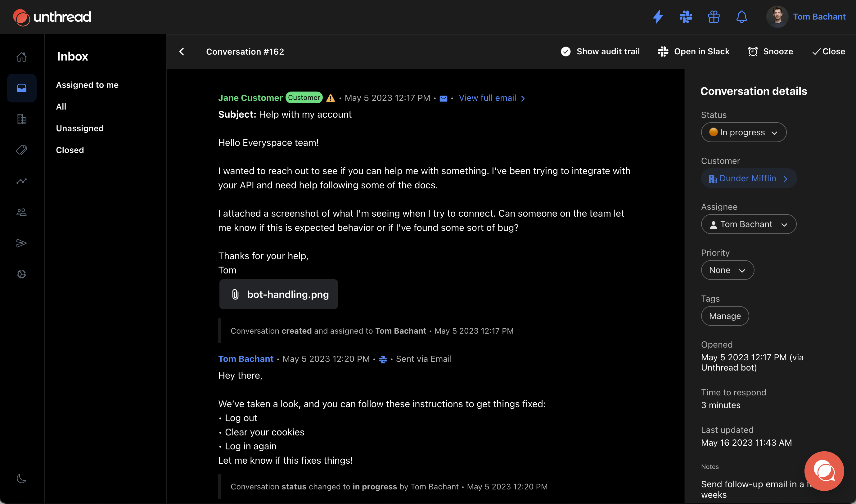Click the audit trail checkmark icon
The width and height of the screenshot is (856, 504).
(x=565, y=52)
